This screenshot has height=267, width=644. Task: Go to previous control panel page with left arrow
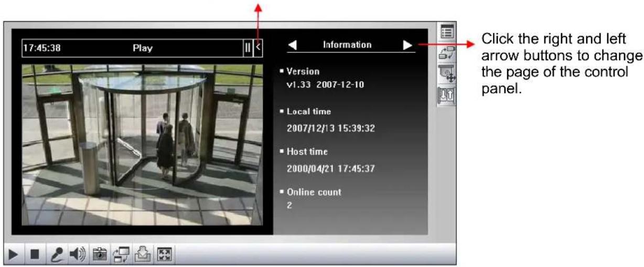(x=293, y=45)
